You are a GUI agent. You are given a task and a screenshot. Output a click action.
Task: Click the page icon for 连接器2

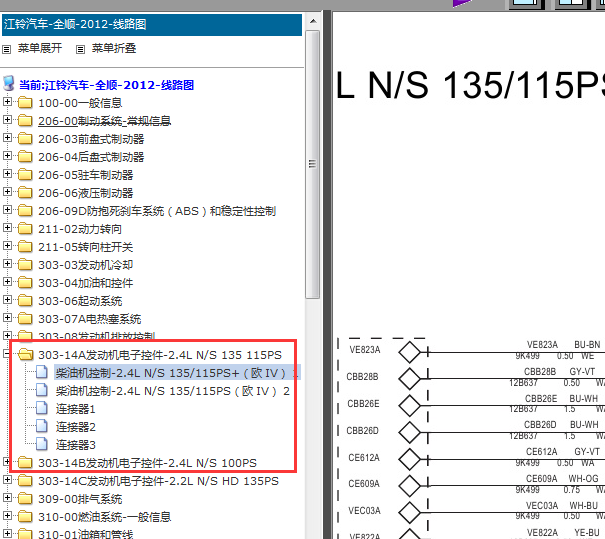pyautogui.click(x=42, y=426)
